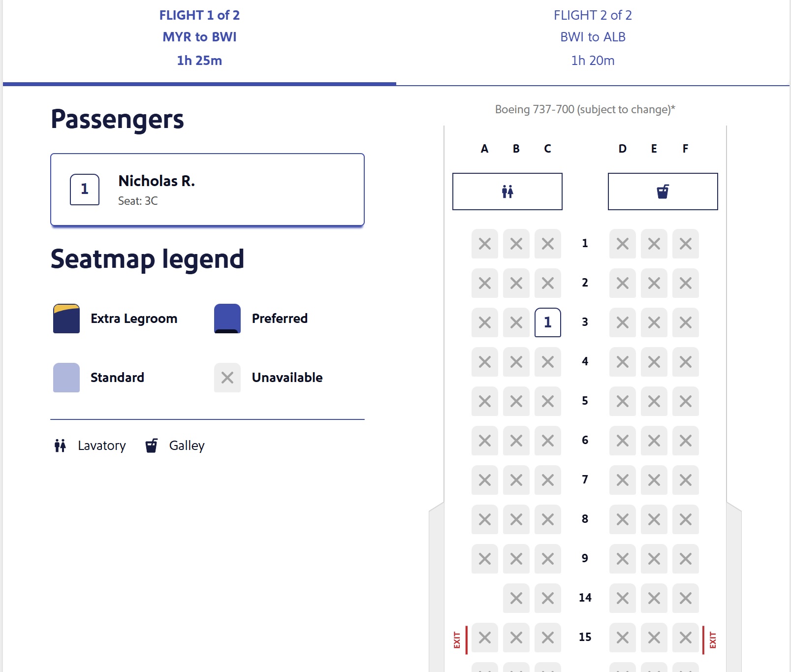Click the Lavatory legend icon
The height and width of the screenshot is (672, 791).
click(x=60, y=446)
